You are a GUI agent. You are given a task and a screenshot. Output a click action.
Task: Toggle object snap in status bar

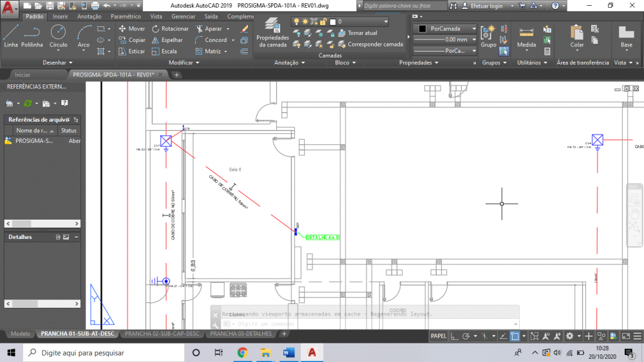pos(515,336)
